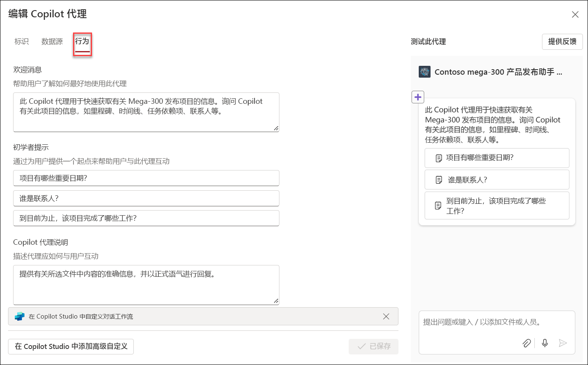Click the 已保存 button
The height and width of the screenshot is (365, 588).
click(374, 346)
